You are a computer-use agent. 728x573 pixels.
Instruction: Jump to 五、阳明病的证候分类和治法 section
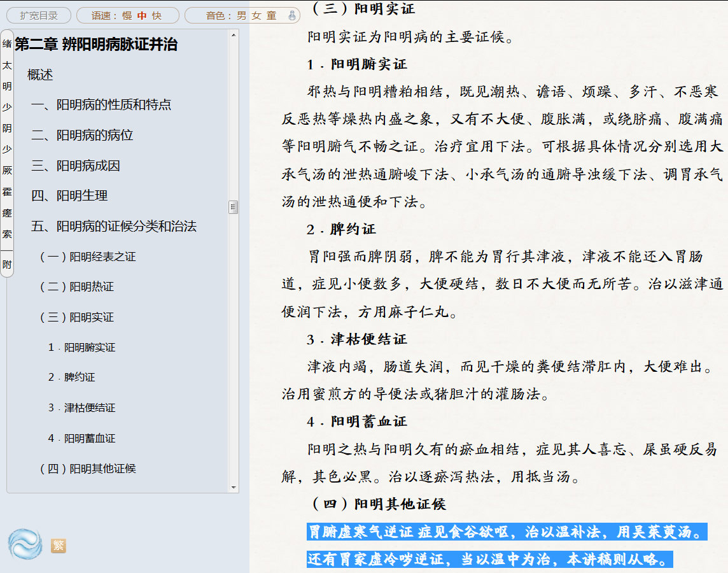coord(114,226)
